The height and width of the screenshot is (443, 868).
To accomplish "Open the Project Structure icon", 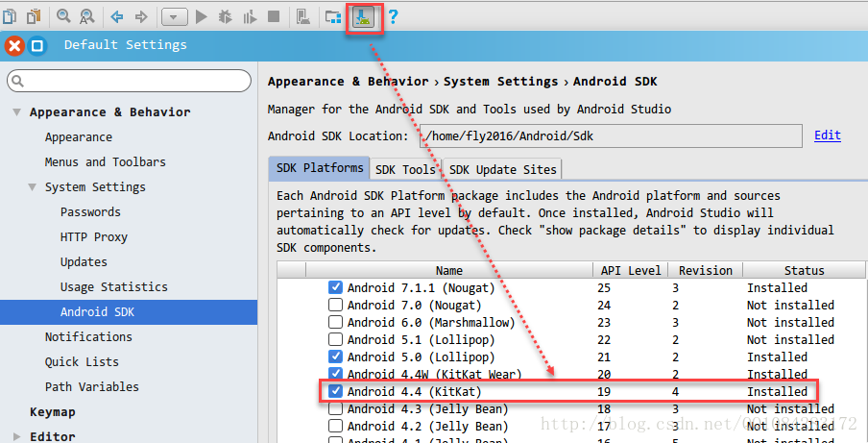I will click(333, 17).
